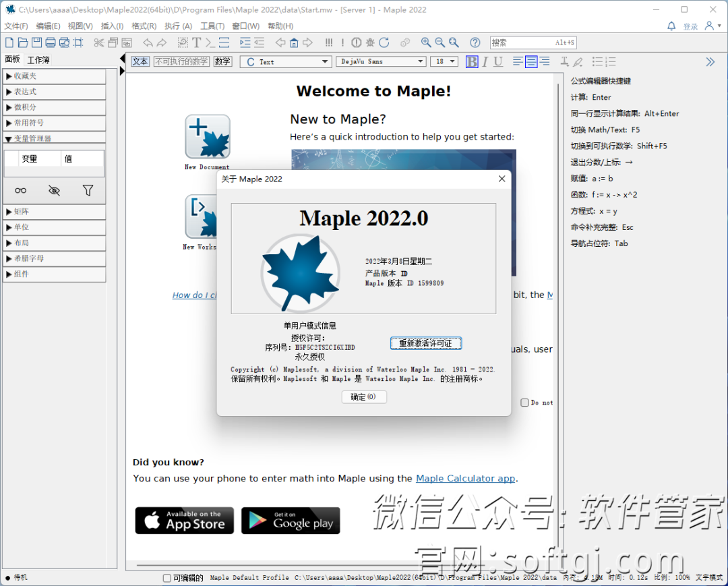Switch to the 工作簿 tab
This screenshot has height=586, width=728.
click(x=38, y=60)
